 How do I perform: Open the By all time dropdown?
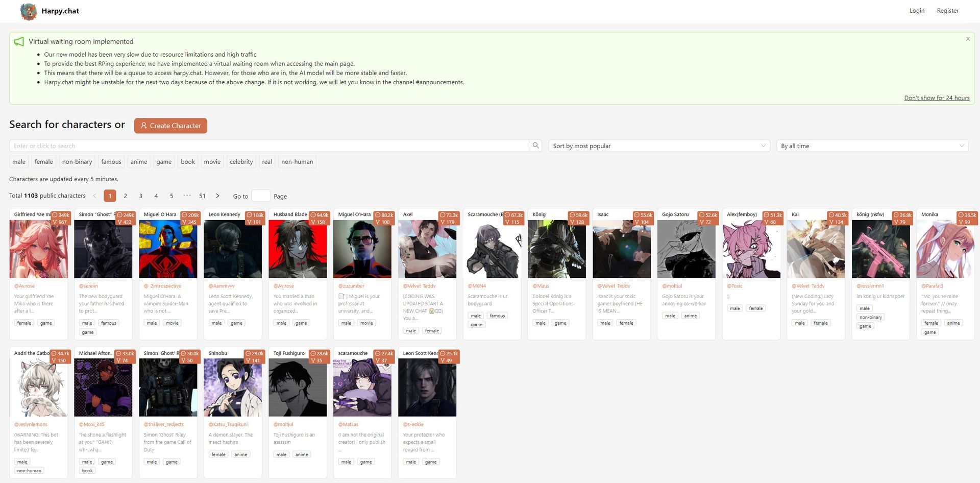pos(872,146)
